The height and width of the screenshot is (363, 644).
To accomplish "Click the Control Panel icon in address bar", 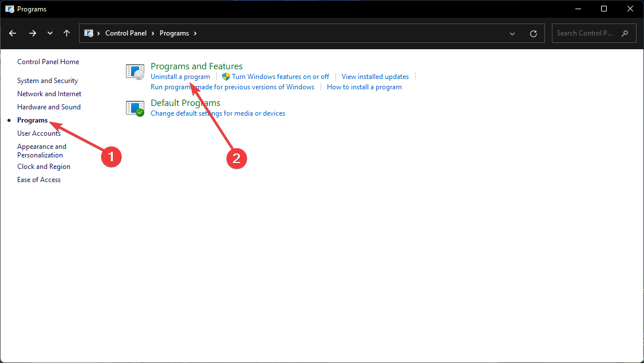I will tap(89, 33).
